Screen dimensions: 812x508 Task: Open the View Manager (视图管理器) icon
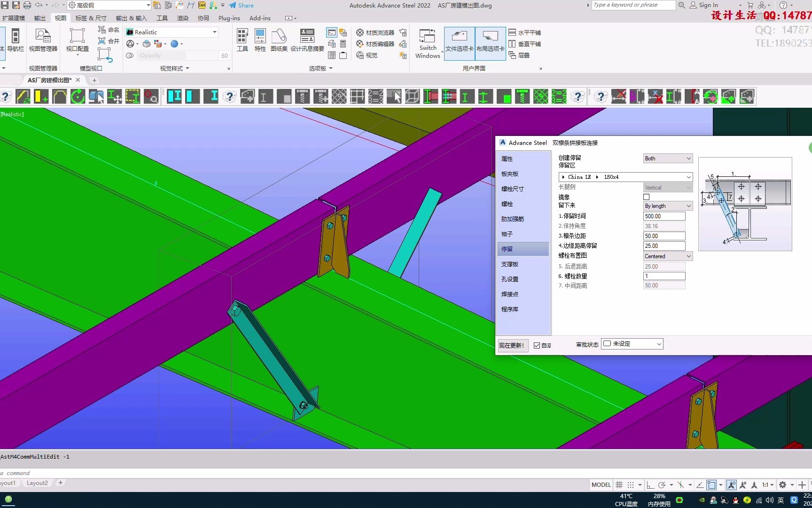[43, 40]
